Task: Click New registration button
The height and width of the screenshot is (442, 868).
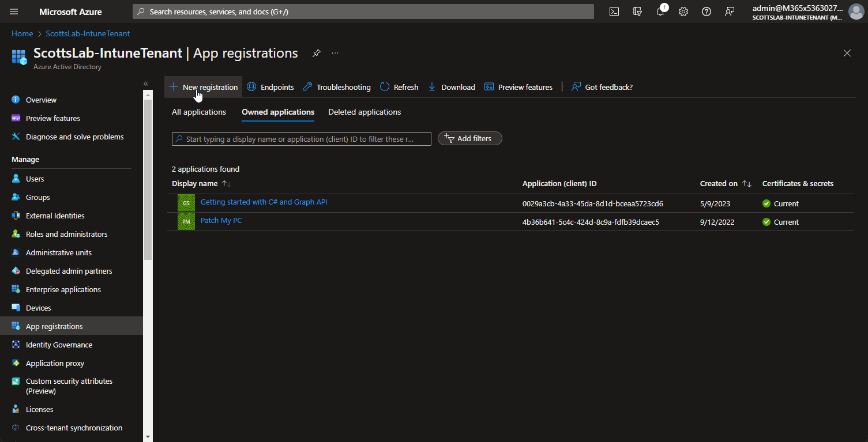Action: (203, 87)
